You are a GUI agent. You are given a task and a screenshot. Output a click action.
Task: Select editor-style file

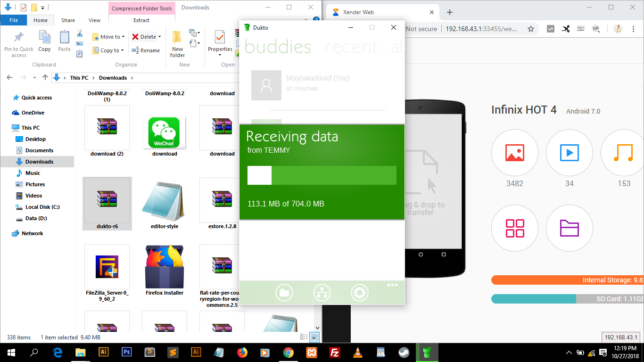(165, 204)
